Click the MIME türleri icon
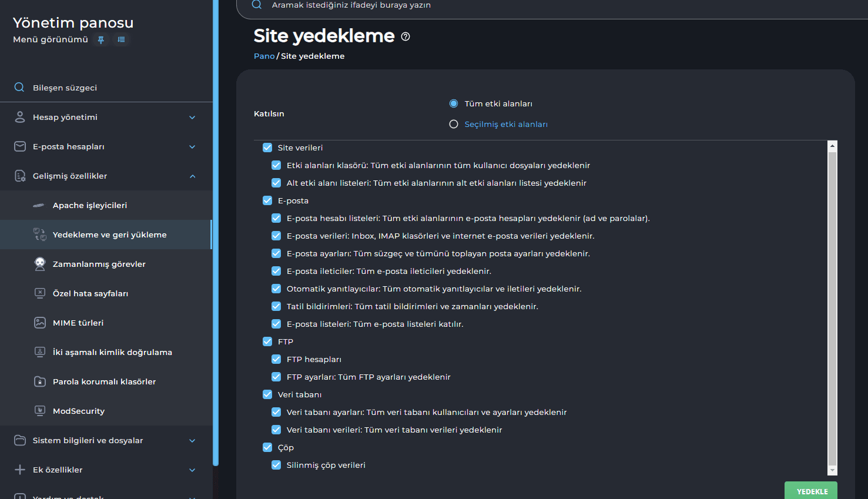The height and width of the screenshot is (499, 868). pyautogui.click(x=39, y=323)
